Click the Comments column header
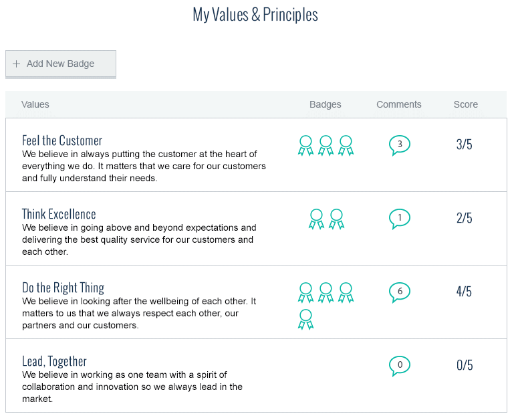Viewport: 516px width, 420px height. coord(399,104)
